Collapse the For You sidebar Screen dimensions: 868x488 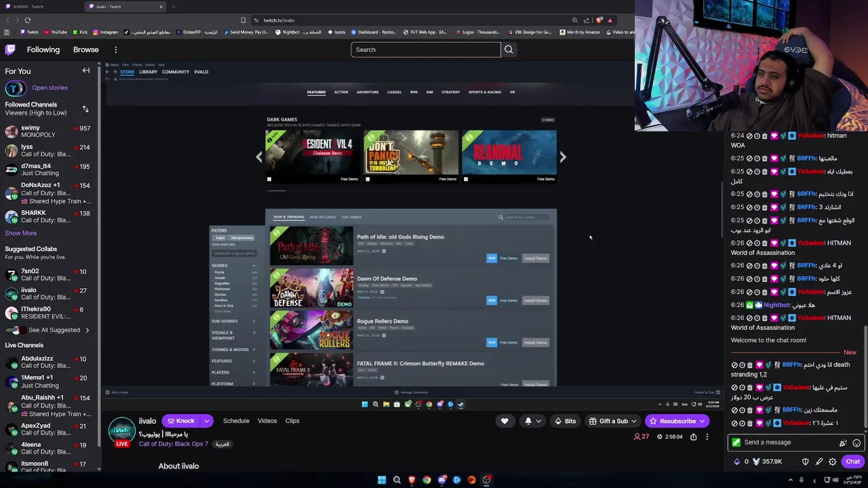(86, 70)
